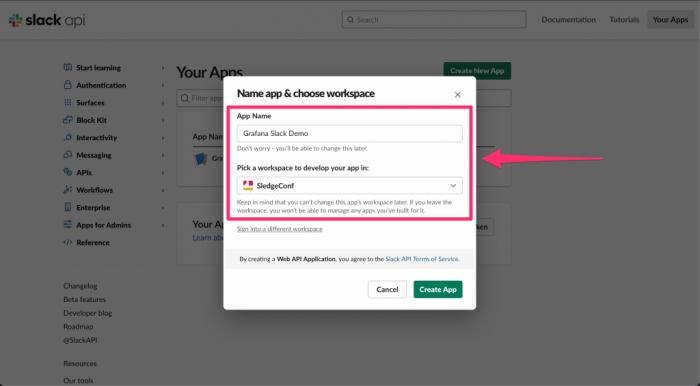Open the Roadmap link
The image size is (700, 386).
point(78,327)
